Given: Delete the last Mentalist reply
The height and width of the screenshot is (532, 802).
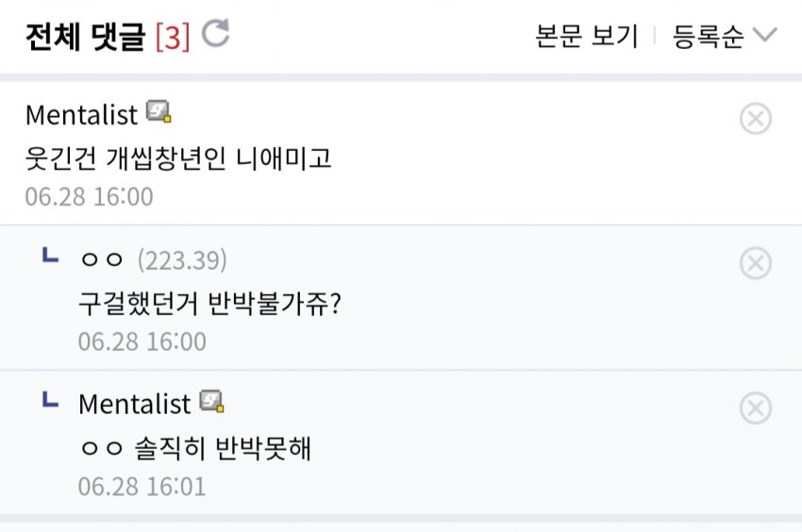Looking at the screenshot, I should (x=755, y=407).
